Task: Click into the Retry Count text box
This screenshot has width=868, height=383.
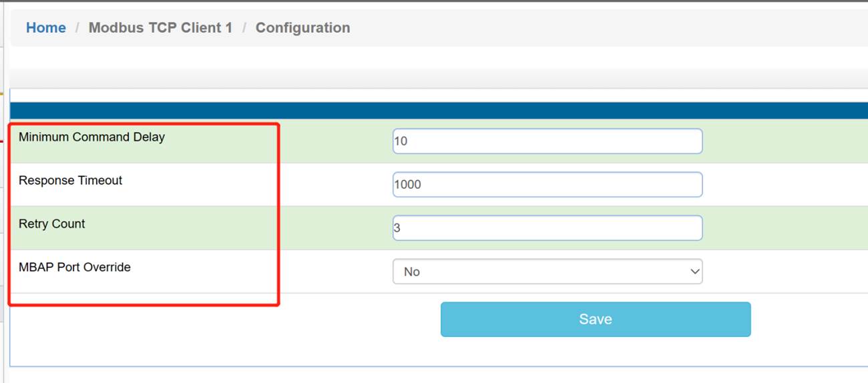Action: point(548,228)
